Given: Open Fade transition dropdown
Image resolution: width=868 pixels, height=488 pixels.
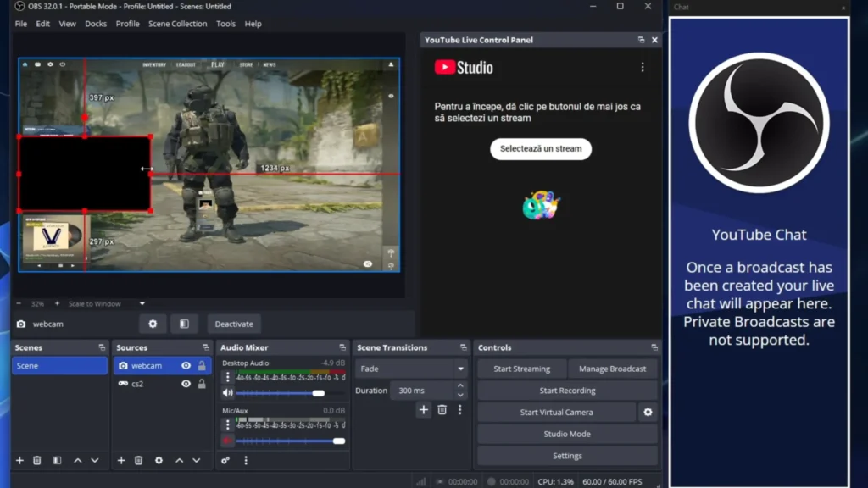Looking at the screenshot, I should tap(412, 369).
